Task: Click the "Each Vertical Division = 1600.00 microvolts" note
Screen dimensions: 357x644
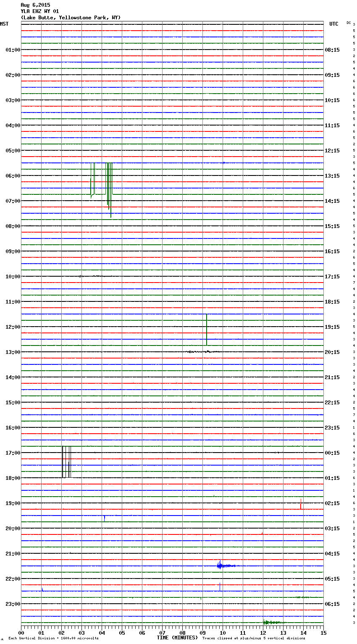Action: 53,639
